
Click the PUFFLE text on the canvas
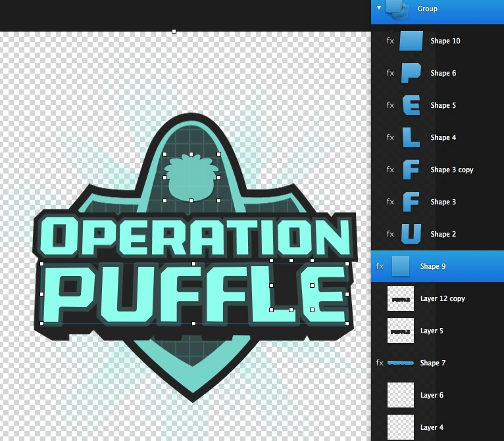(x=195, y=294)
